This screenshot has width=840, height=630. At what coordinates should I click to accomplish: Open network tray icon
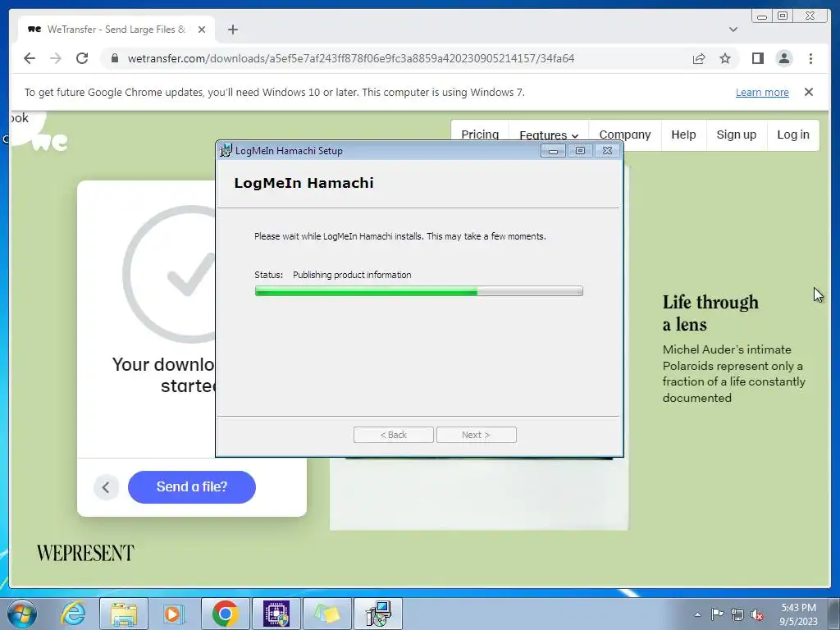point(737,614)
